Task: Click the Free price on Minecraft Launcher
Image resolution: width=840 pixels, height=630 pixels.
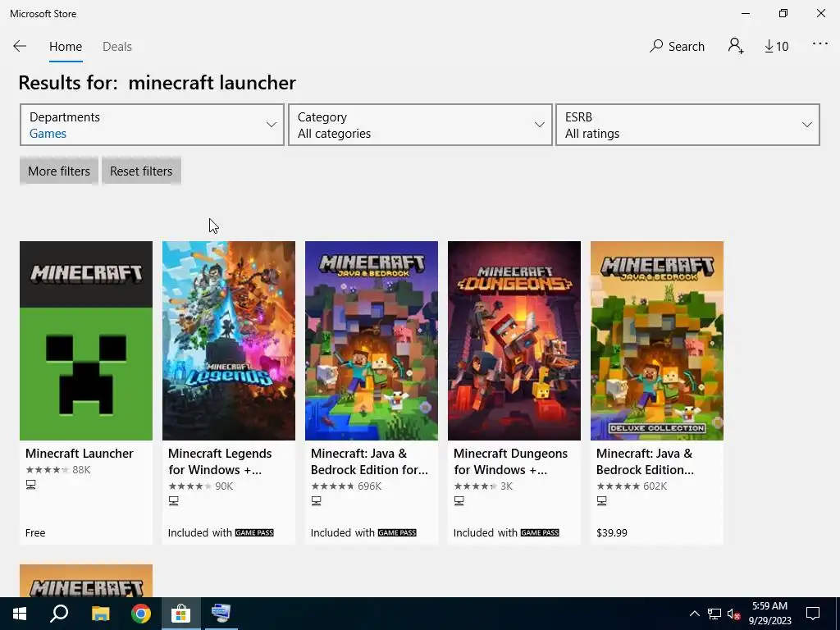Action: click(35, 533)
